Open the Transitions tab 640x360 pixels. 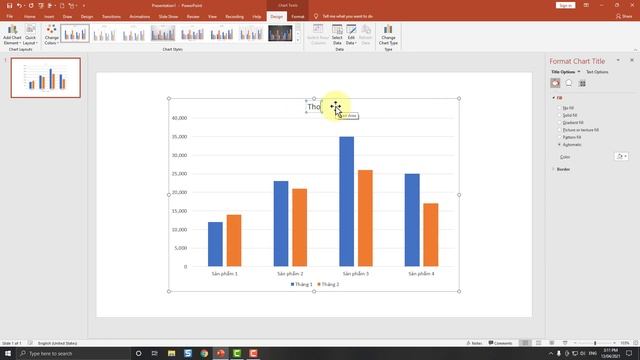tap(111, 17)
